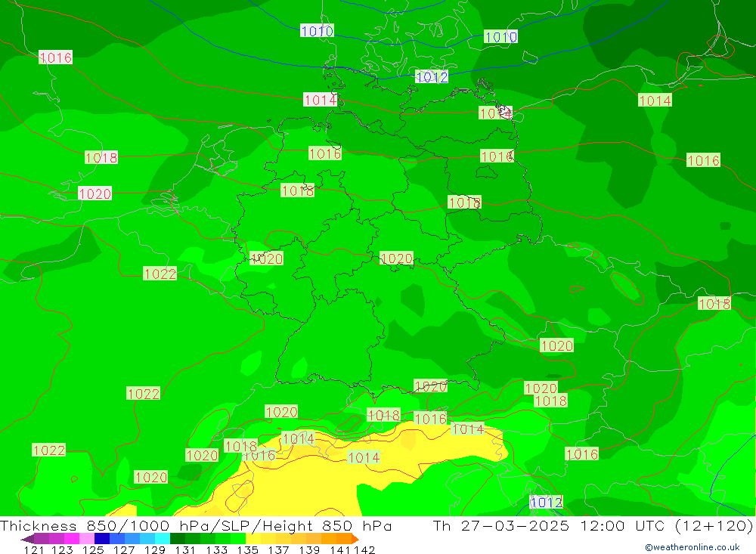Pick the dark navy blue legend swatch
Screen dimensions: 756x554
tap(102, 539)
